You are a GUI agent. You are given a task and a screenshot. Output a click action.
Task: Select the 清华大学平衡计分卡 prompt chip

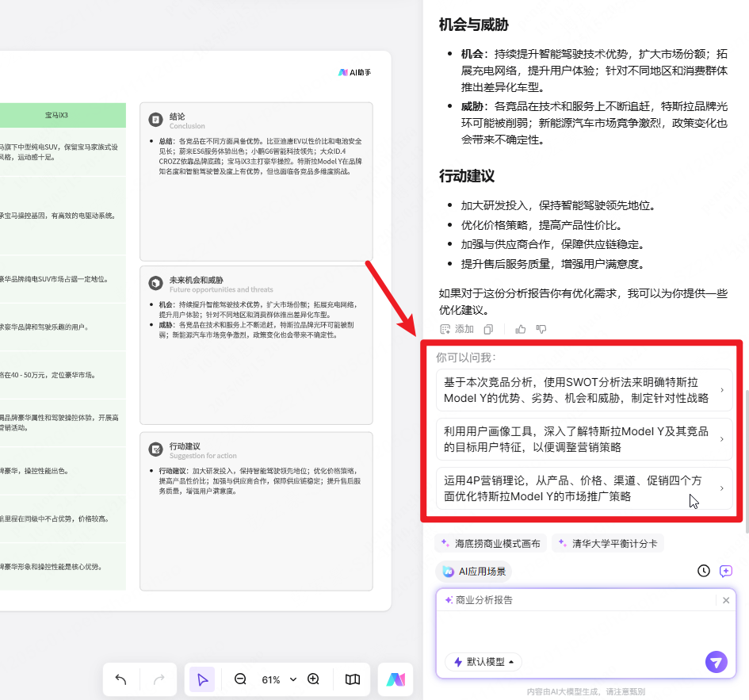[608, 543]
